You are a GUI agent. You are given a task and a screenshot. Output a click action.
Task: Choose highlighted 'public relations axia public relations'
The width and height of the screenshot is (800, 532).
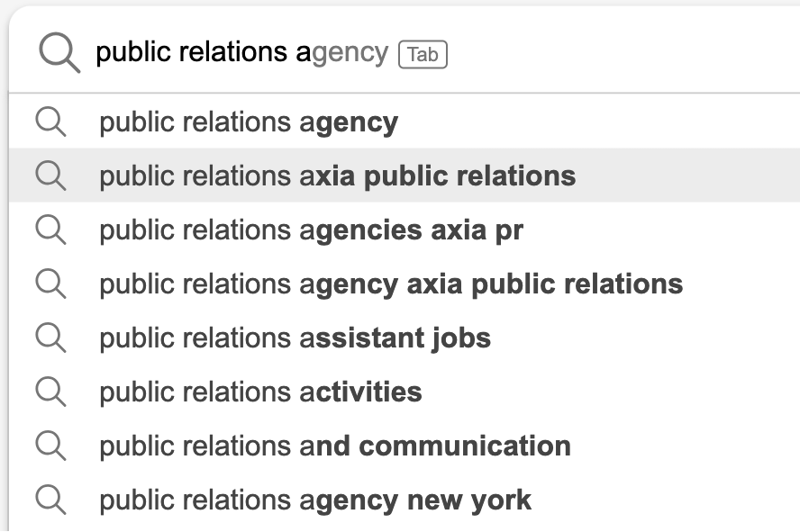[337, 176]
